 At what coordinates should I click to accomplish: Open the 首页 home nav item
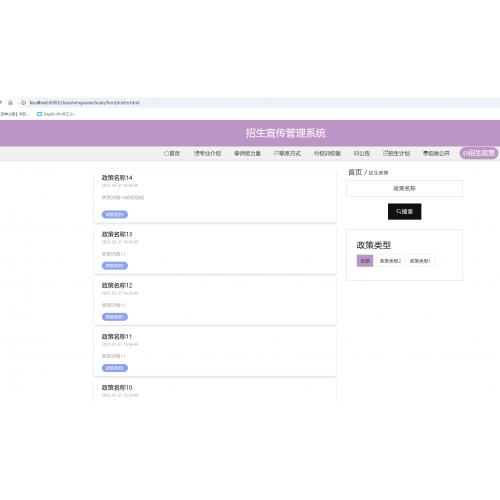(172, 153)
